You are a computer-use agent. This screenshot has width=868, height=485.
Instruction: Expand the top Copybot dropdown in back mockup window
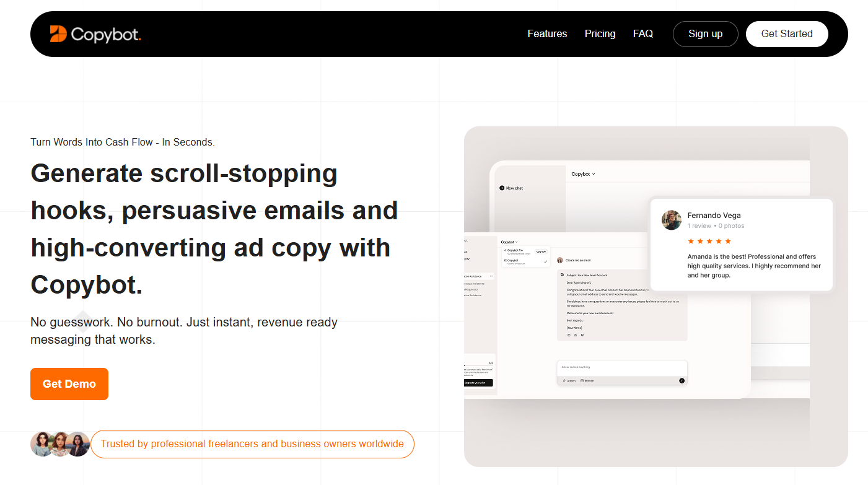583,174
